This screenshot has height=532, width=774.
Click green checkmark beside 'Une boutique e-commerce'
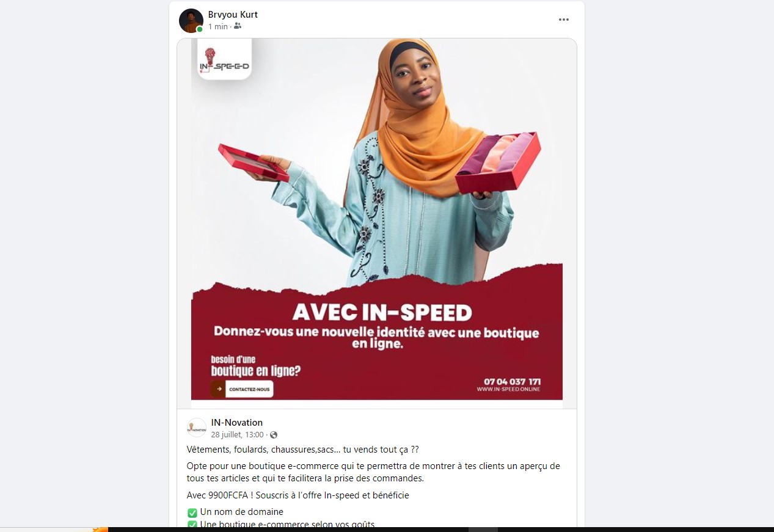coord(192,524)
